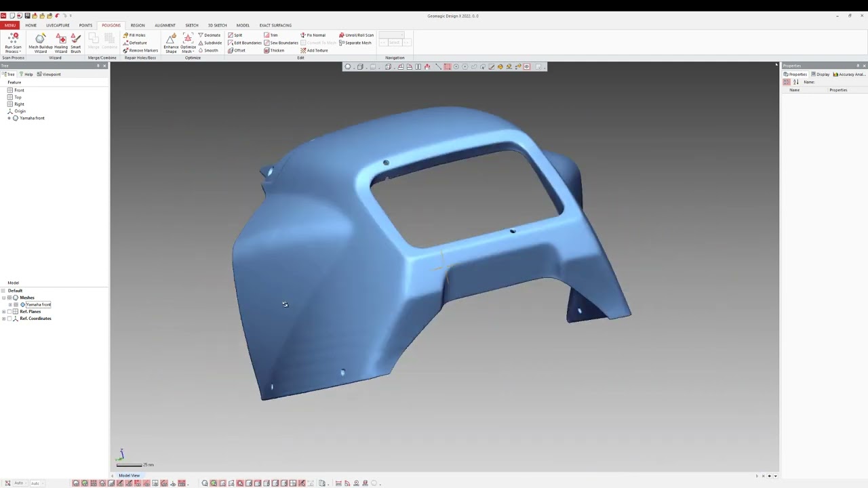Open the Run Scan Process tool
This screenshot has width=868, height=488.
click(13, 43)
